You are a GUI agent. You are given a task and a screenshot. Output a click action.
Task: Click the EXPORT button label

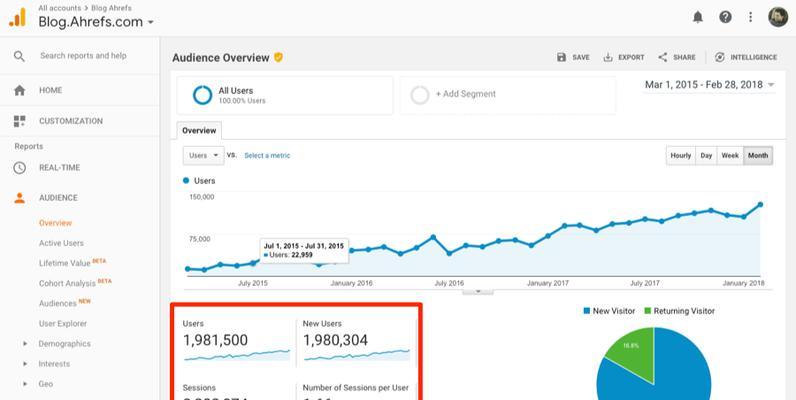point(631,57)
